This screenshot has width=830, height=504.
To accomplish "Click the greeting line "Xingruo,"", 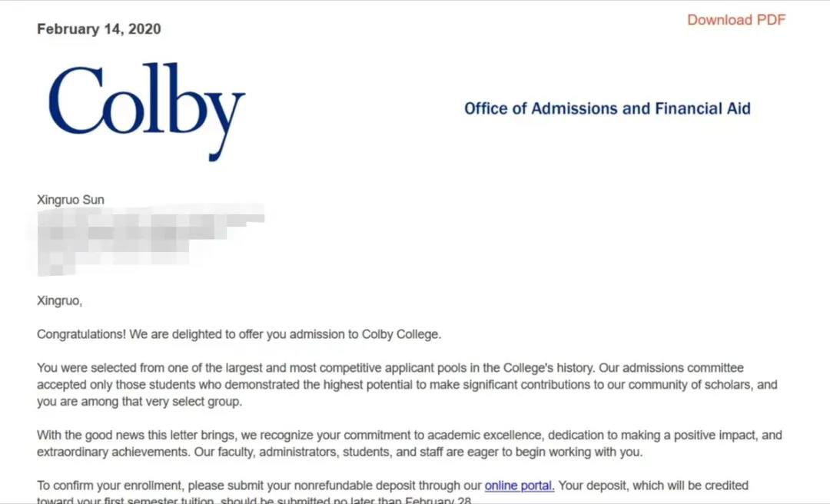I will 59,301.
